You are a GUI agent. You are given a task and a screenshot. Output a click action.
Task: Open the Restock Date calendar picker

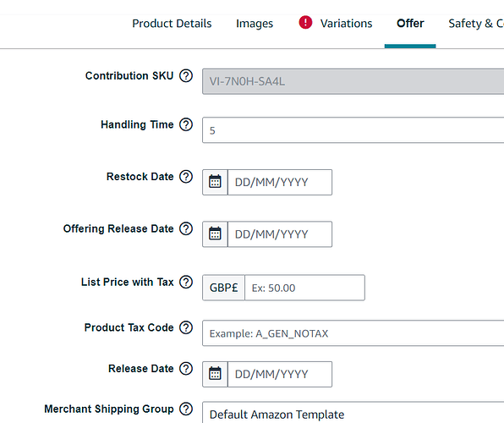coord(215,182)
